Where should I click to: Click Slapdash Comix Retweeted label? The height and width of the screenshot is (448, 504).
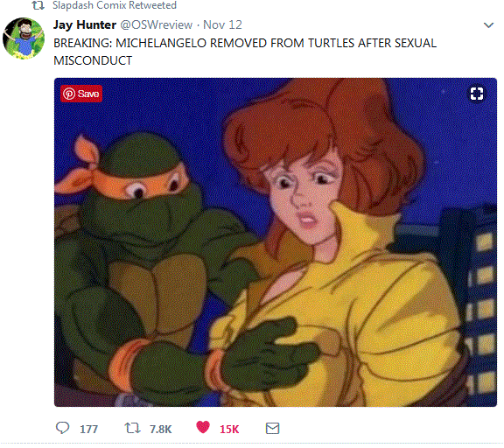(x=115, y=5)
